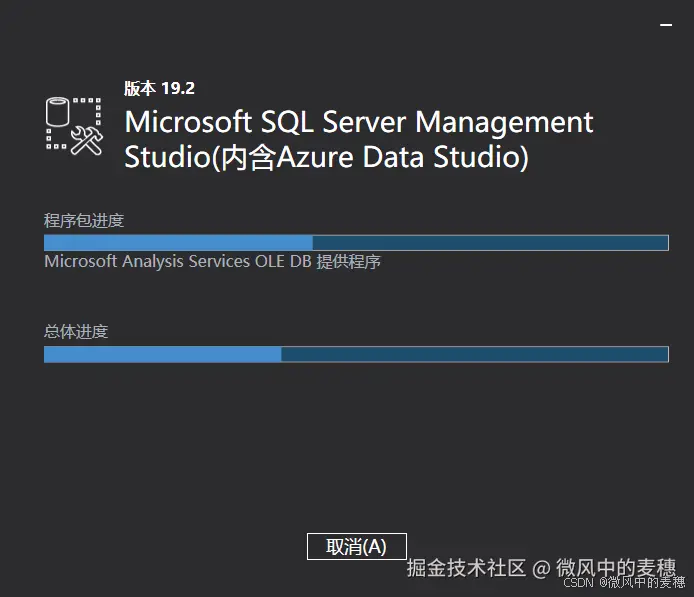Click the 掘金技术社区 watermark text
The image size is (694, 597).
tap(466, 568)
